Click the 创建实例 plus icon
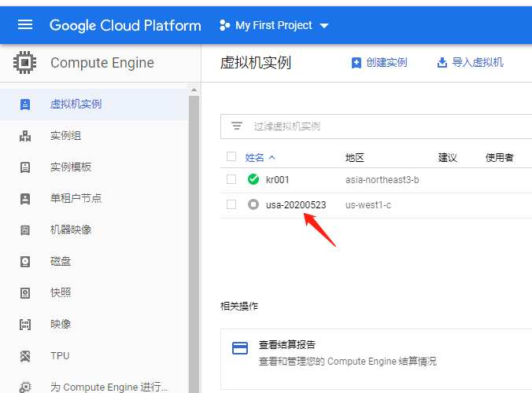The width and height of the screenshot is (532, 393). [357, 63]
